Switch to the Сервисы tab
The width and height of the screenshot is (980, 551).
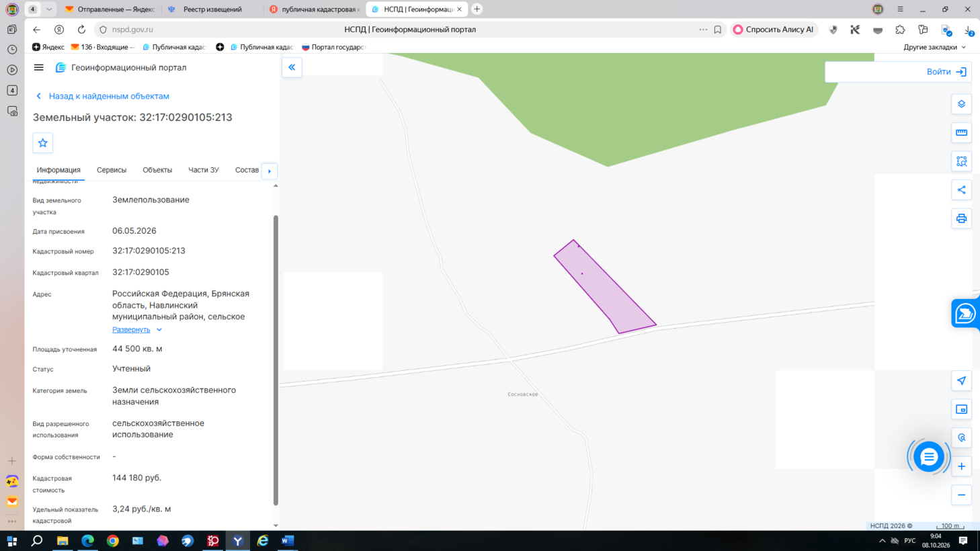point(112,170)
